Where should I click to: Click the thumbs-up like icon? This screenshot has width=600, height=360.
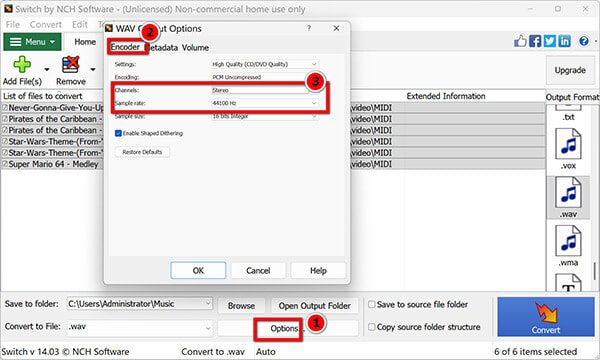pyautogui.click(x=520, y=41)
